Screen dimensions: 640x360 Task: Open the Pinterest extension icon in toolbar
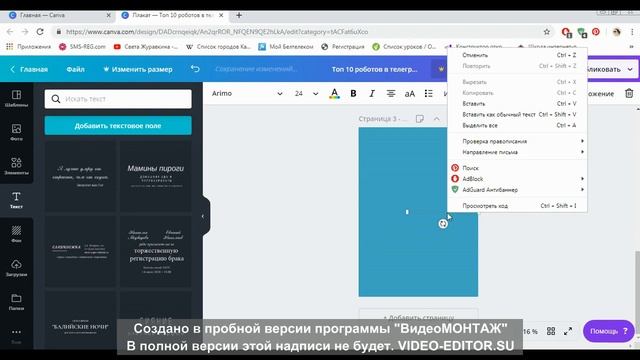pyautogui.click(x=596, y=31)
